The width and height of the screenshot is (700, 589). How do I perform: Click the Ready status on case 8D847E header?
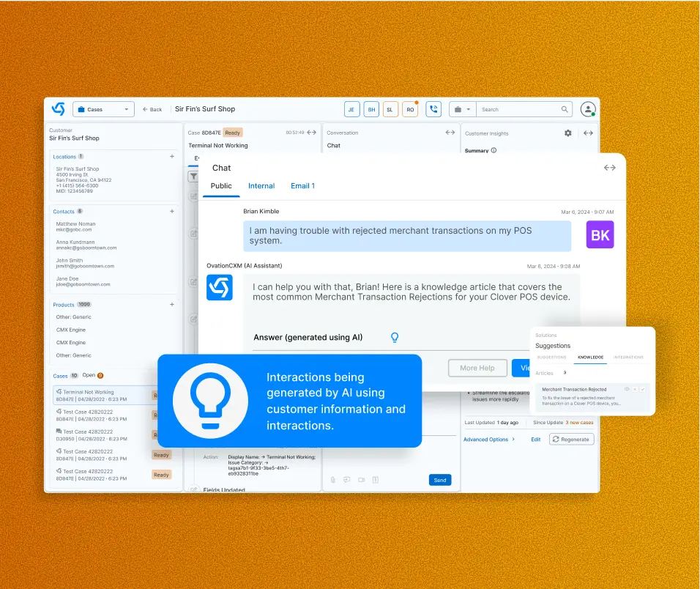[233, 133]
